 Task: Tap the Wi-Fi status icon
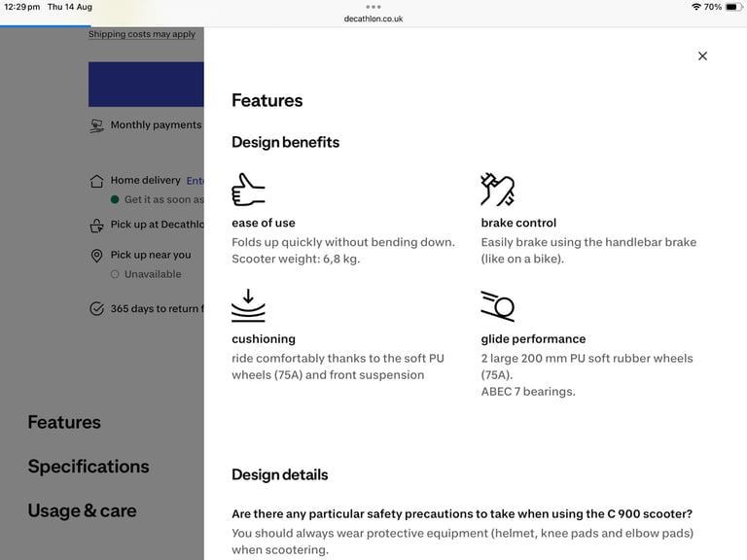(x=696, y=7)
